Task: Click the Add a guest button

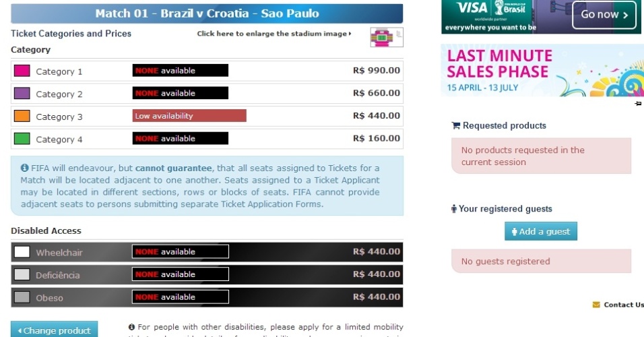Action: click(x=540, y=231)
